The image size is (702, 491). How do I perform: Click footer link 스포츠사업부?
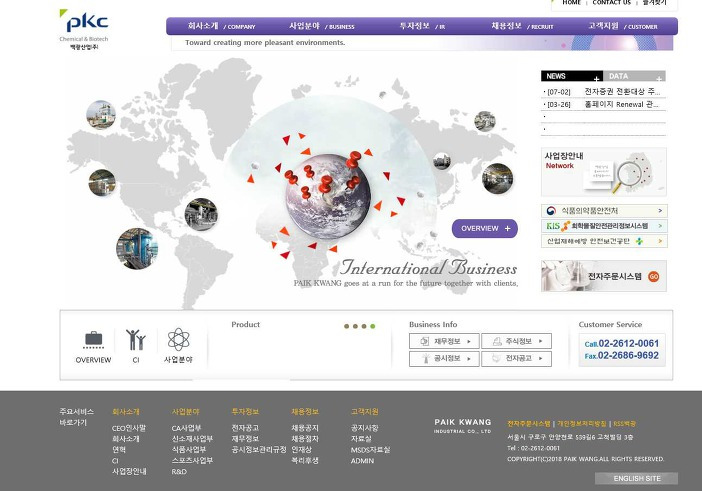pos(192,461)
